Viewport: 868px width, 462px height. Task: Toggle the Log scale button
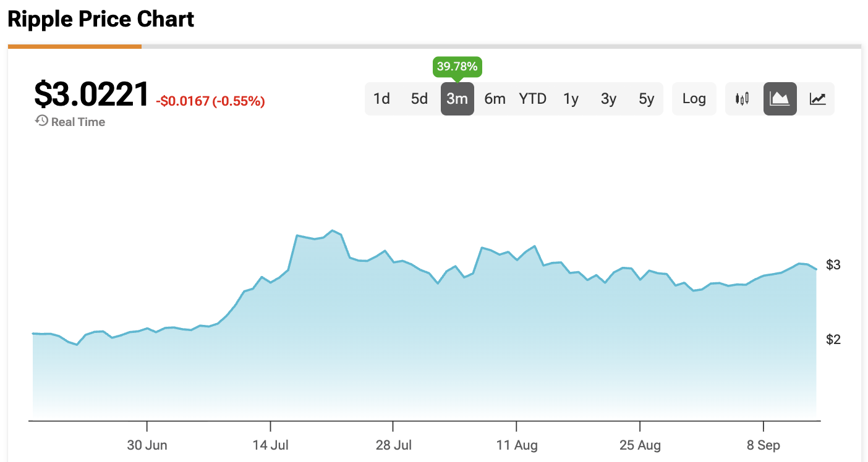(694, 99)
